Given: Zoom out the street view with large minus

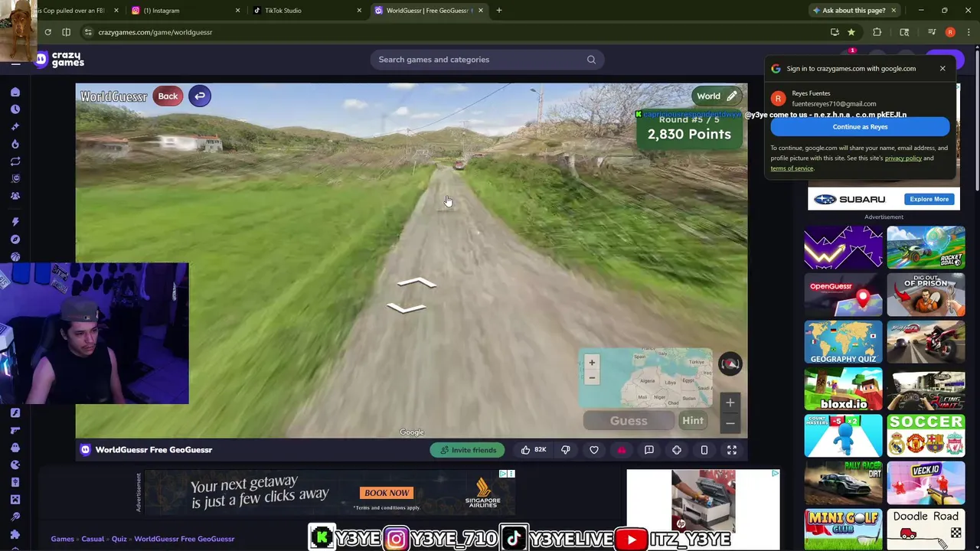Looking at the screenshot, I should click(x=730, y=423).
